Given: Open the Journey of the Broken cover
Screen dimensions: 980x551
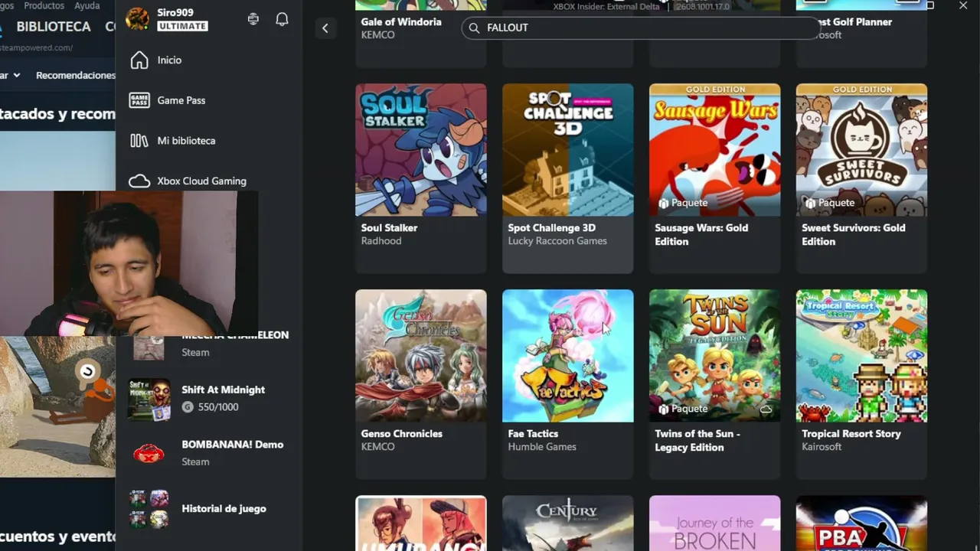Looking at the screenshot, I should coord(715,523).
